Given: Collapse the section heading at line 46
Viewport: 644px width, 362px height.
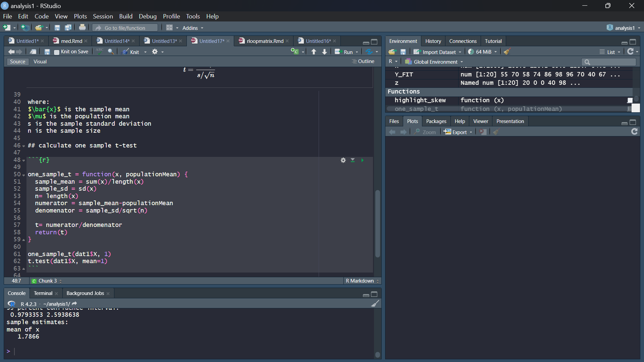Looking at the screenshot, I should tap(23, 146).
